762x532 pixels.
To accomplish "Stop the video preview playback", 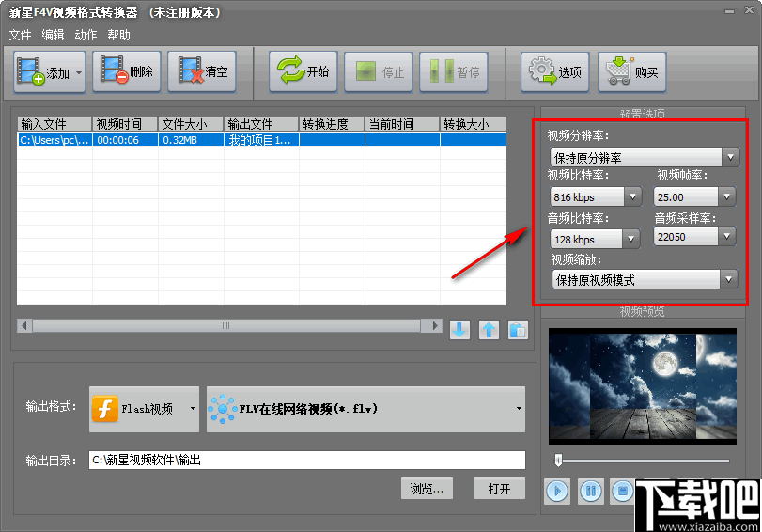I will click(x=623, y=491).
